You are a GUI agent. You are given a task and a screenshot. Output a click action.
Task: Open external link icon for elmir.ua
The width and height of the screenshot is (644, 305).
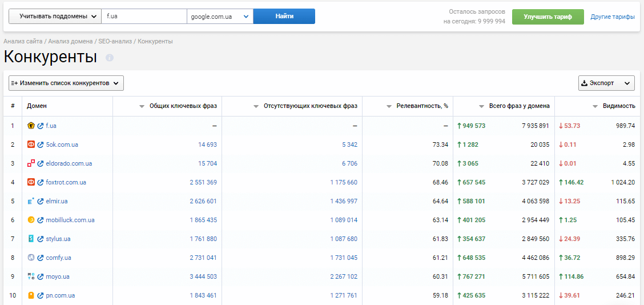[40, 201]
